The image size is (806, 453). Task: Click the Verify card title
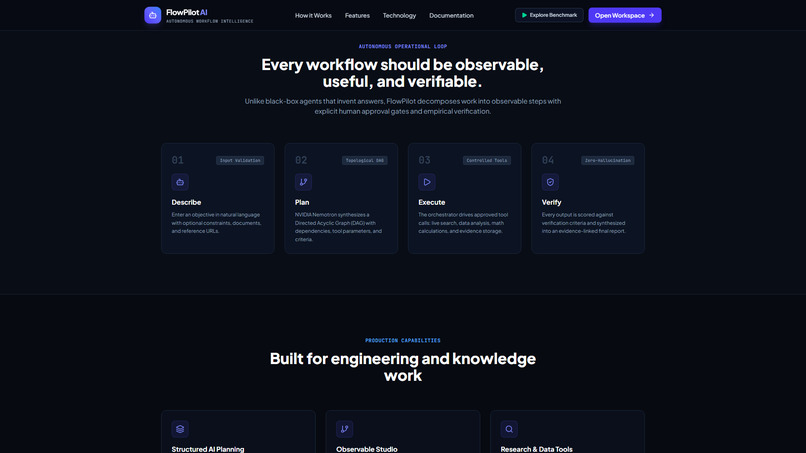(552, 202)
